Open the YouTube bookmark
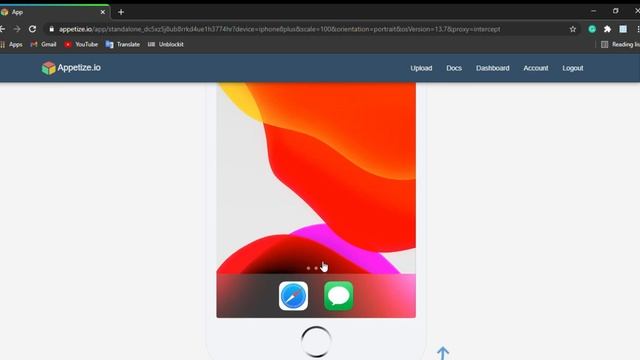The height and width of the screenshot is (360, 640). (x=81, y=44)
